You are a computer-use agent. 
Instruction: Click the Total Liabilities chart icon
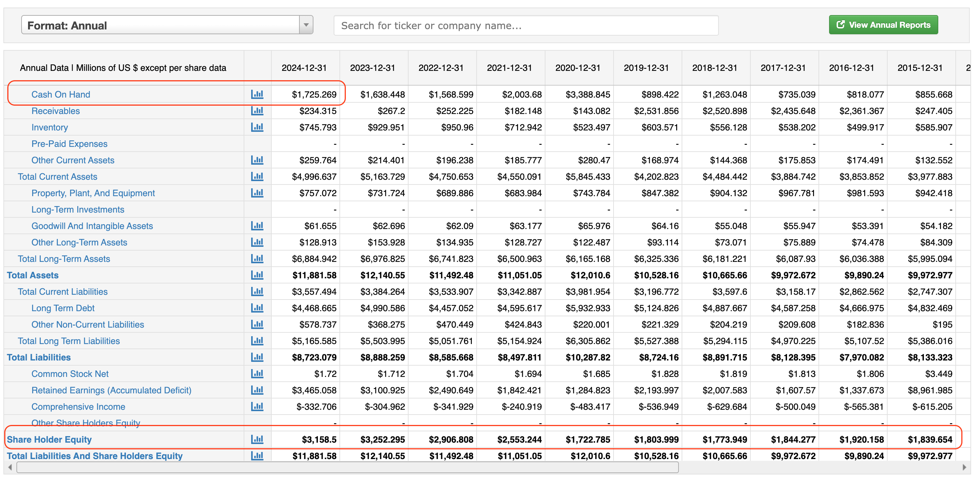click(x=257, y=357)
